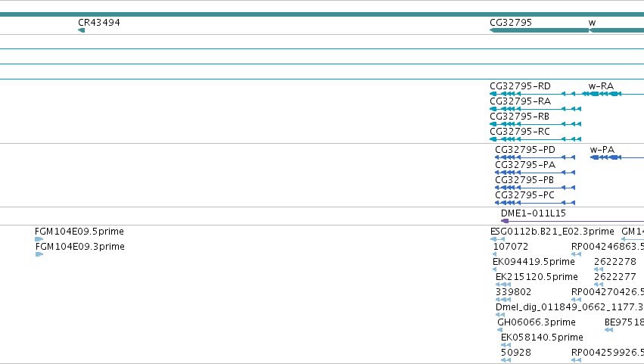Open the w-RA transcript label

coord(601,86)
